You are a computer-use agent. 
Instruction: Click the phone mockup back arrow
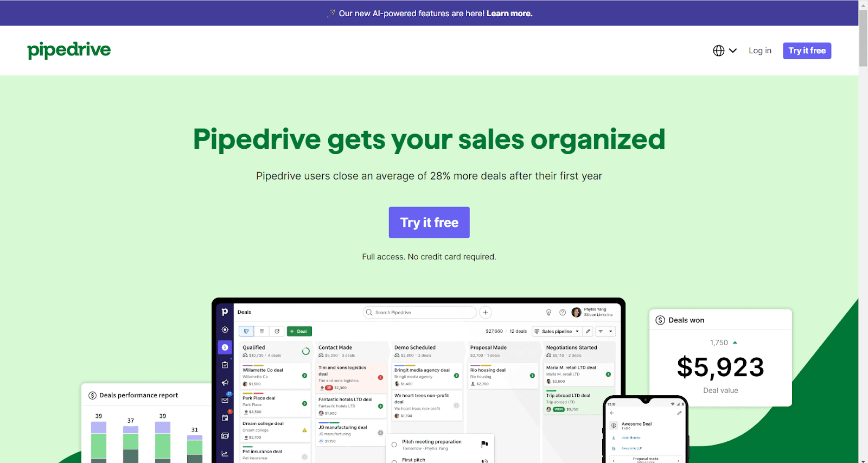(612, 413)
